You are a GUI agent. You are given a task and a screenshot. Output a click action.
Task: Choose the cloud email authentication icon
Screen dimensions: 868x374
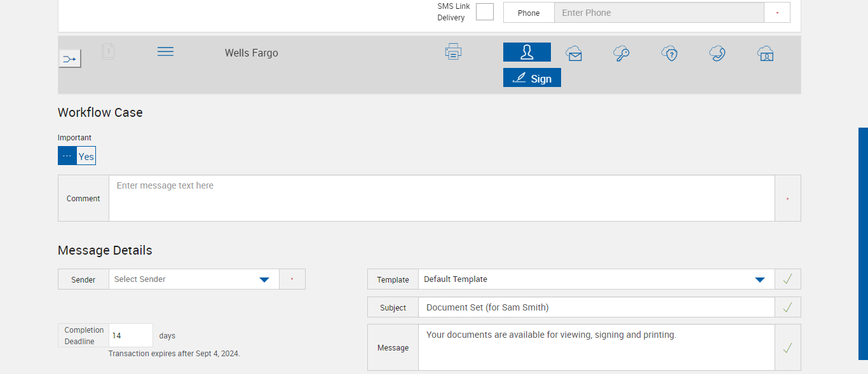coord(574,53)
